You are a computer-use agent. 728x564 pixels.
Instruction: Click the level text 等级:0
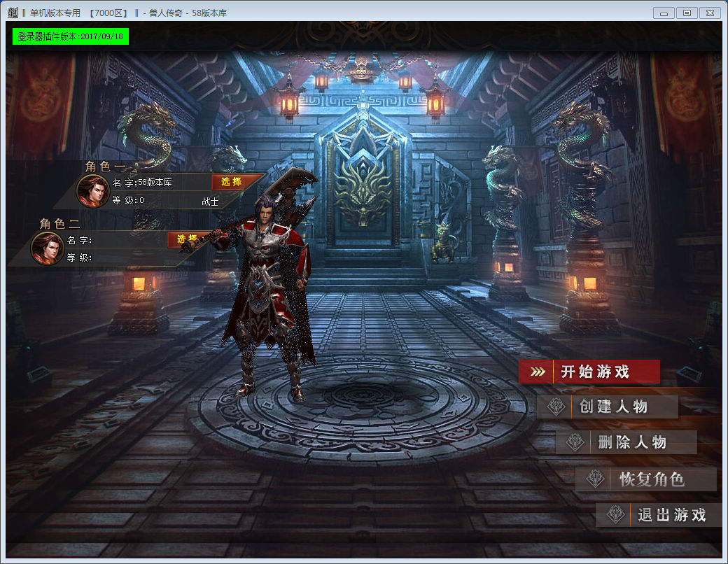(128, 200)
